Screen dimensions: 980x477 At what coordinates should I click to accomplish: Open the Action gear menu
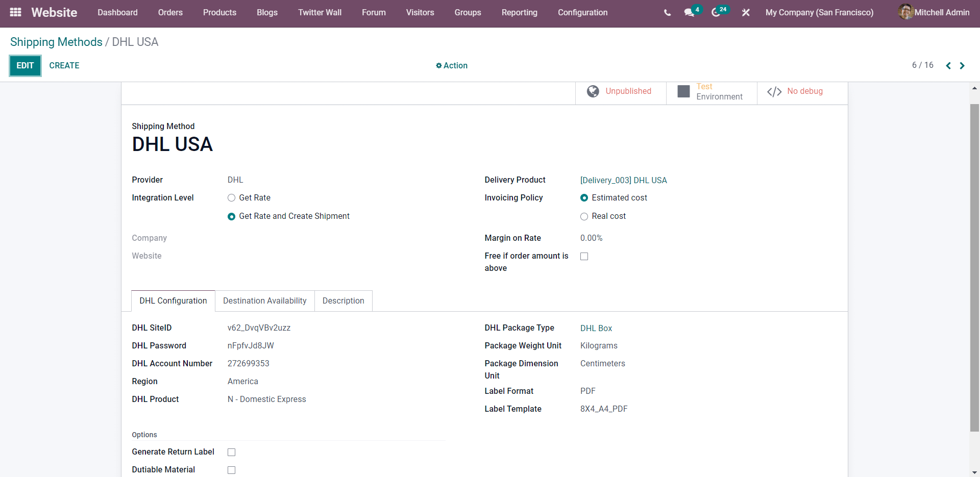451,65
